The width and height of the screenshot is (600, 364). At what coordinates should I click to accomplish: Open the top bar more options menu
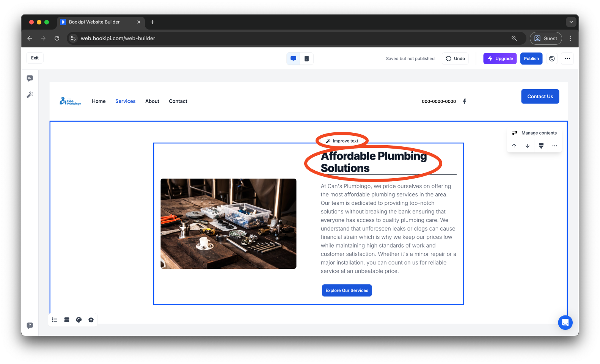[x=567, y=59]
